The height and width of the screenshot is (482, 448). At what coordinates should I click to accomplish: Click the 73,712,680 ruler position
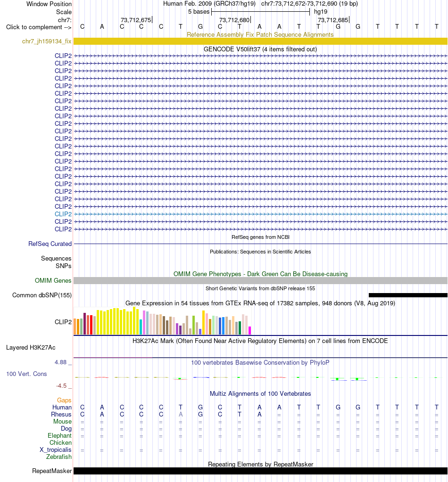[x=234, y=20]
